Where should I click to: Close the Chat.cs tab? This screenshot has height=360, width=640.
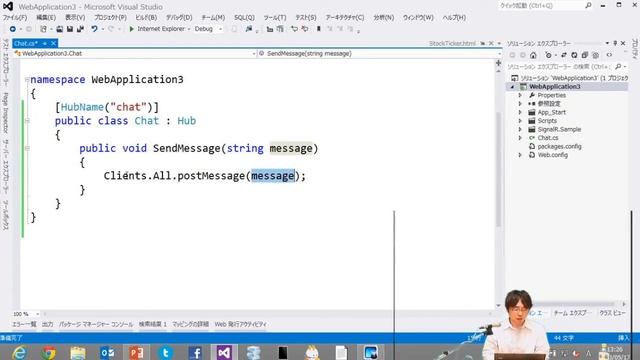(53, 43)
